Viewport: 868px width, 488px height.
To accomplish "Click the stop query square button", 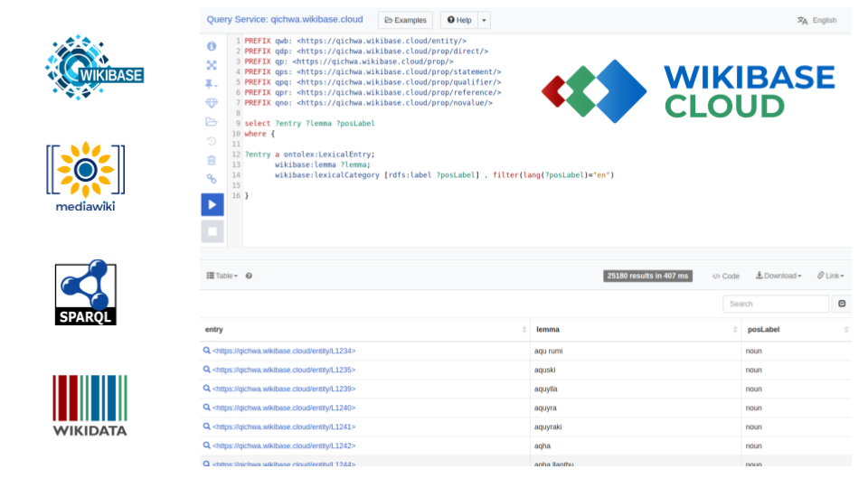I will 212,231.
